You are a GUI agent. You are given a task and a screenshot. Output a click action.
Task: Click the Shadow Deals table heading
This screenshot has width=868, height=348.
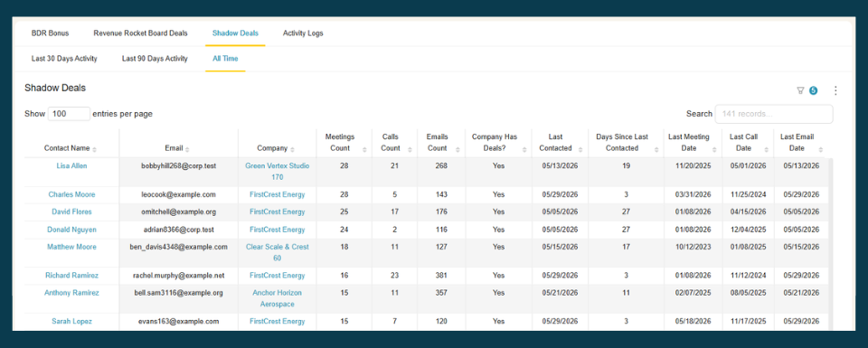coord(55,88)
